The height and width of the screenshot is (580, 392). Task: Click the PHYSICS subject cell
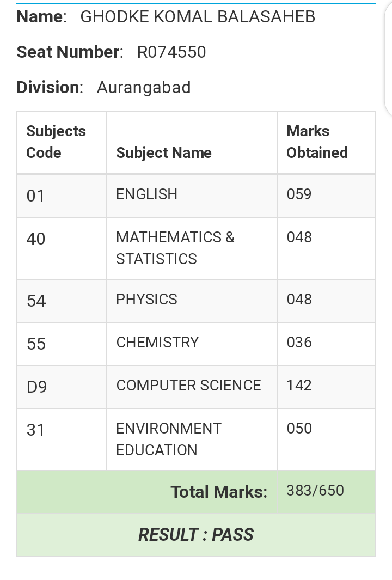[192, 301]
